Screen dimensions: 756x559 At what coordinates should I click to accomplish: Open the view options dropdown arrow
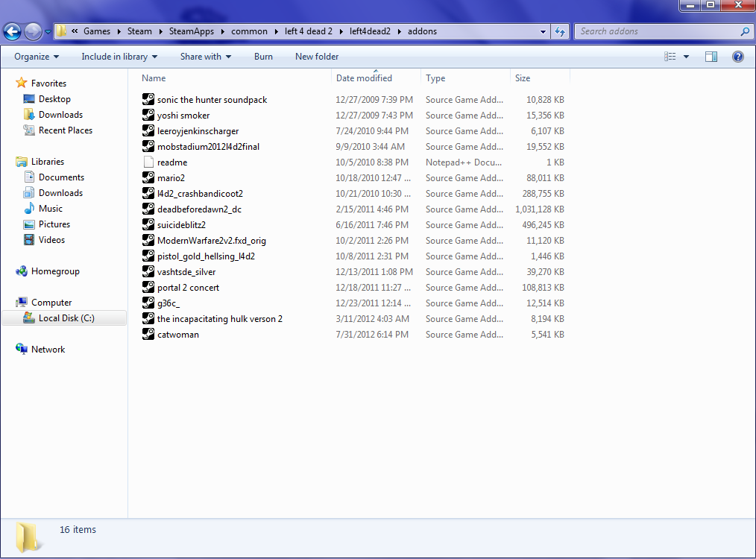pos(686,57)
